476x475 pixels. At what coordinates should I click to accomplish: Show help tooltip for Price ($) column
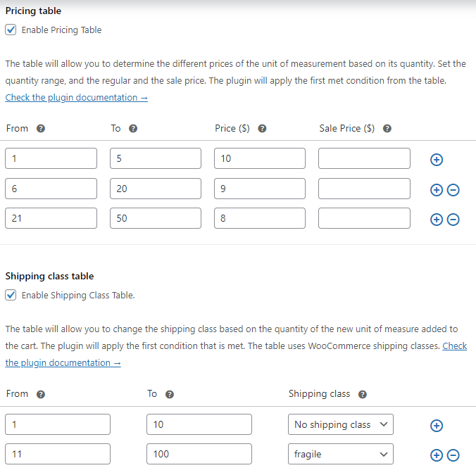262,129
